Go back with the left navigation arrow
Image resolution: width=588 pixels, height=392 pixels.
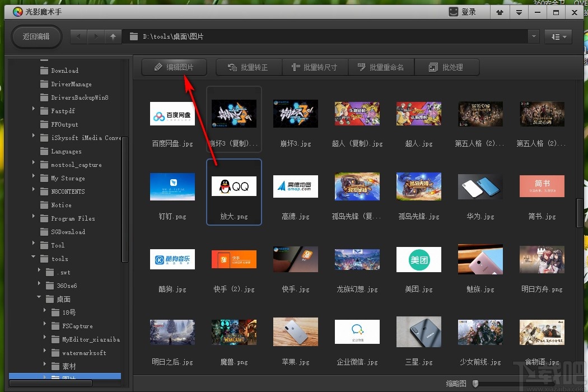(x=79, y=37)
